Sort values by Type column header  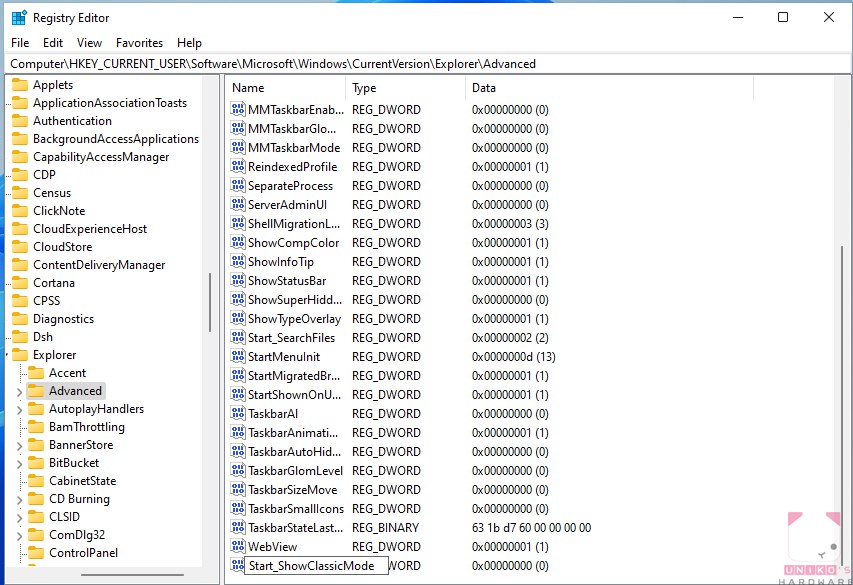point(406,88)
